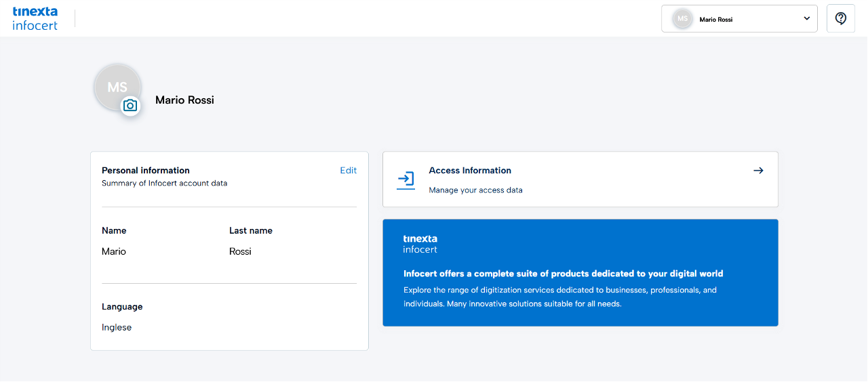Image resolution: width=868 pixels, height=382 pixels.
Task: Click the small MS avatar in header
Action: [683, 19]
